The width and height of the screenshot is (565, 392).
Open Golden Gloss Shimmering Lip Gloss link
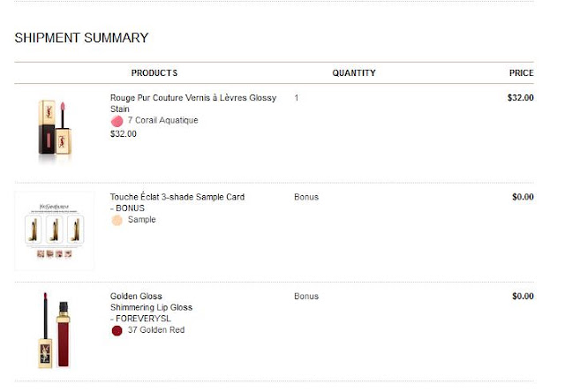click(x=151, y=302)
